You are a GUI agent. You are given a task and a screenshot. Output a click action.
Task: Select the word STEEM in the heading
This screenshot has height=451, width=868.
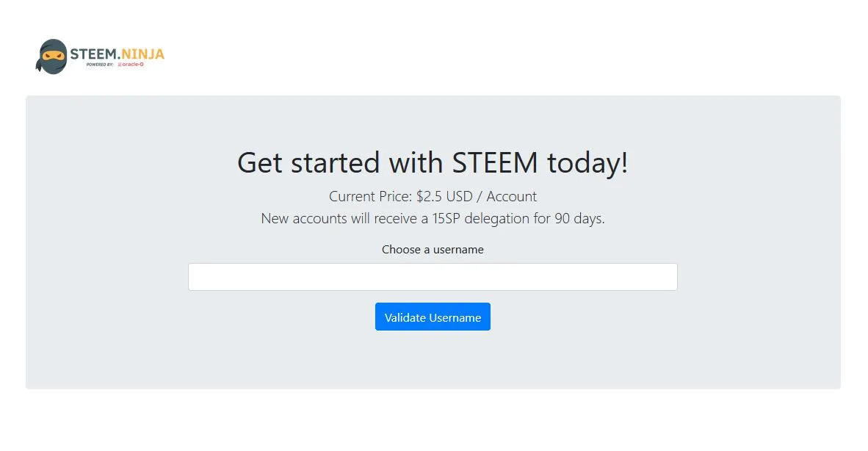pyautogui.click(x=495, y=162)
